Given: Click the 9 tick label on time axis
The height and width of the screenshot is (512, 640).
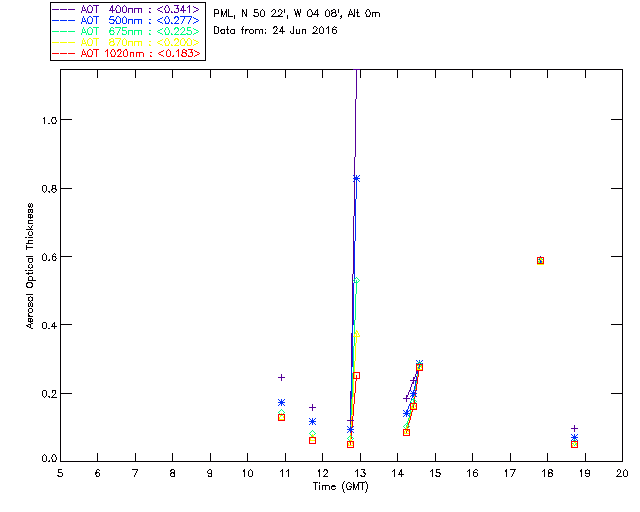Looking at the screenshot, I should point(210,473).
